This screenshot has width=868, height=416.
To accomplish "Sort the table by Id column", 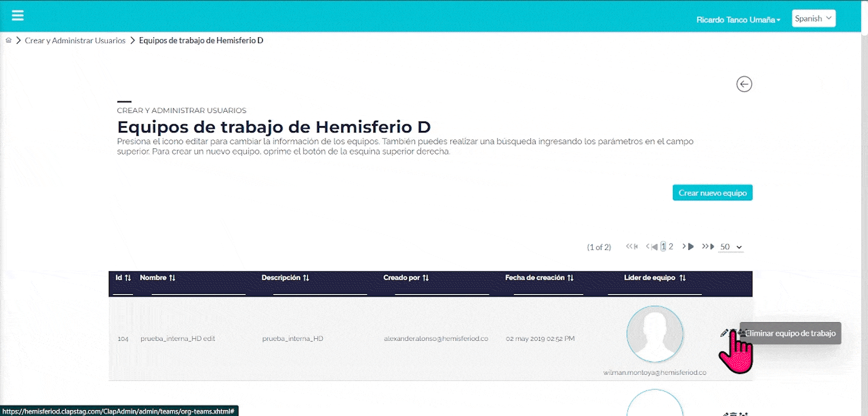I will point(128,278).
